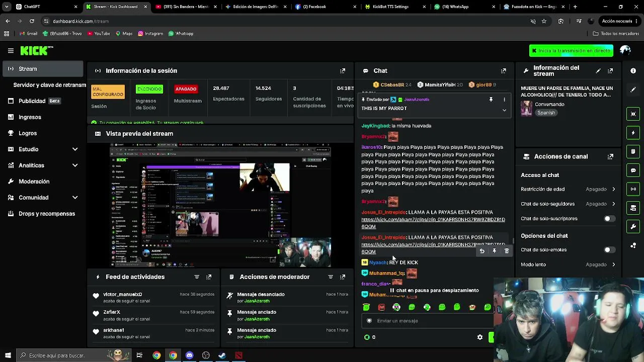Toggle the broadcast signal widget in the right rail
644x362 pixels.
pyautogui.click(x=633, y=189)
